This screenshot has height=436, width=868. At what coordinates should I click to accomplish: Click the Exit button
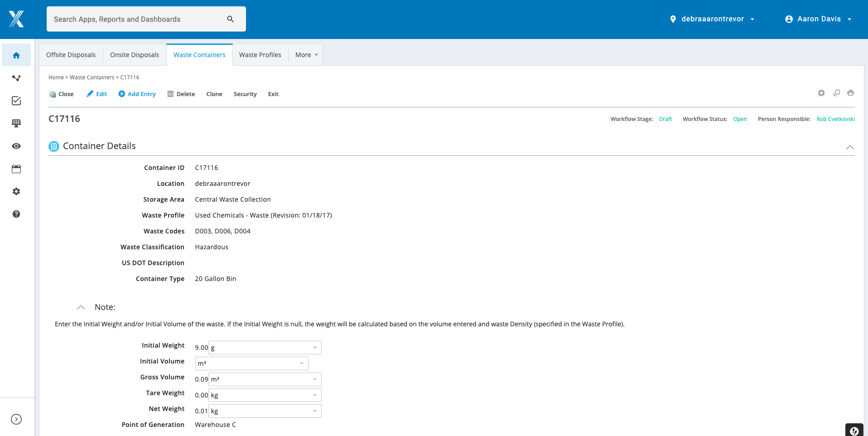pyautogui.click(x=273, y=94)
